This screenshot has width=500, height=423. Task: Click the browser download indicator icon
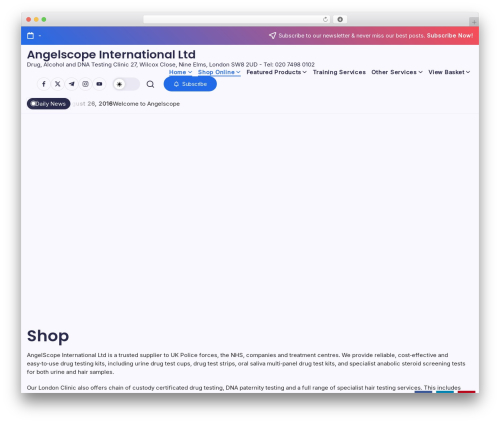pos(340,19)
